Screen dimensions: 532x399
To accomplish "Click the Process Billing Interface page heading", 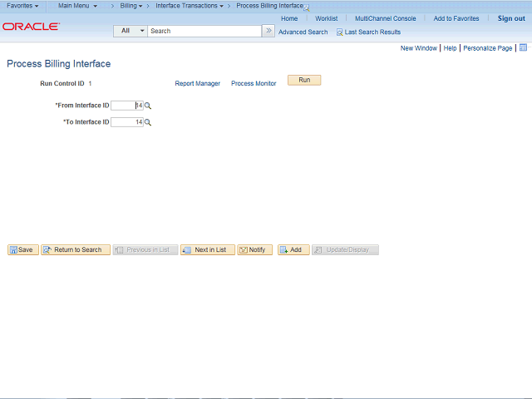I will [x=59, y=64].
